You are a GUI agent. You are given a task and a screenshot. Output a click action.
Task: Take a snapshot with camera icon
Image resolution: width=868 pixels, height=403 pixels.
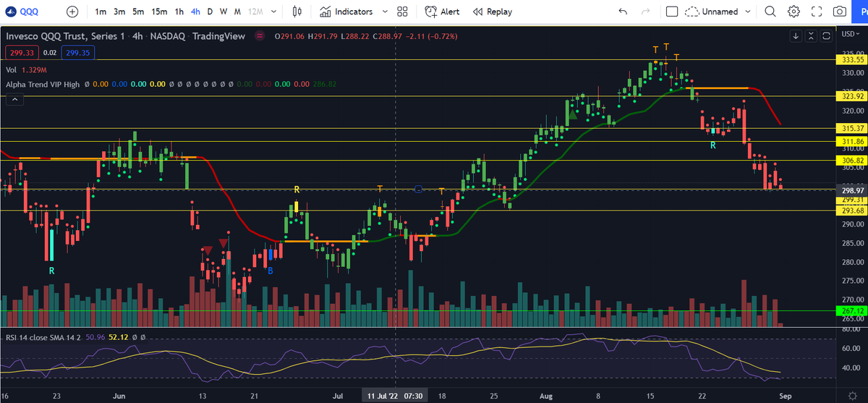(840, 12)
